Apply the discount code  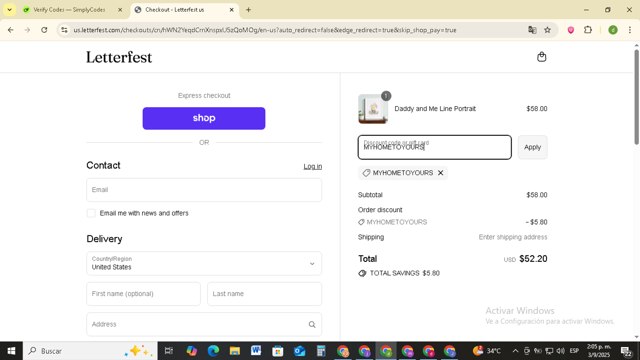coord(532,147)
